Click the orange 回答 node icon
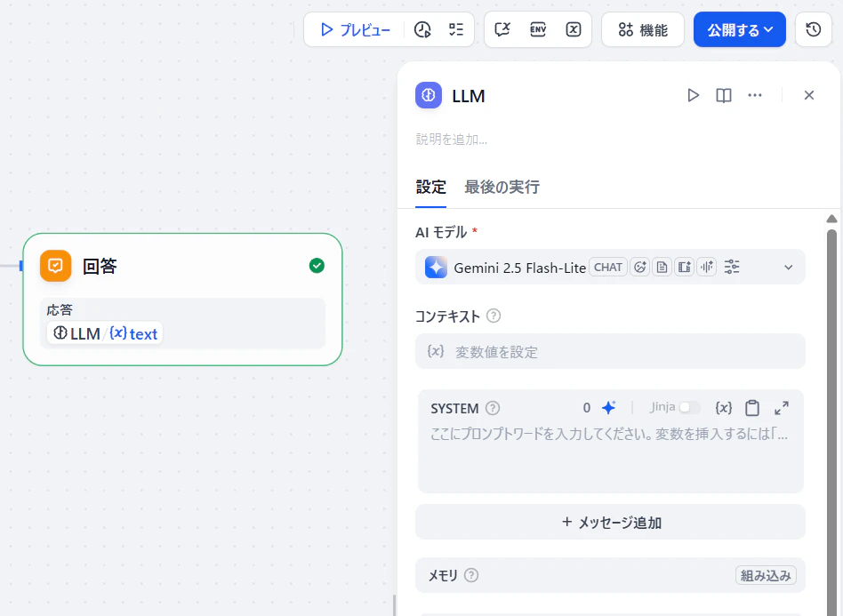The width and height of the screenshot is (843, 616). [55, 266]
